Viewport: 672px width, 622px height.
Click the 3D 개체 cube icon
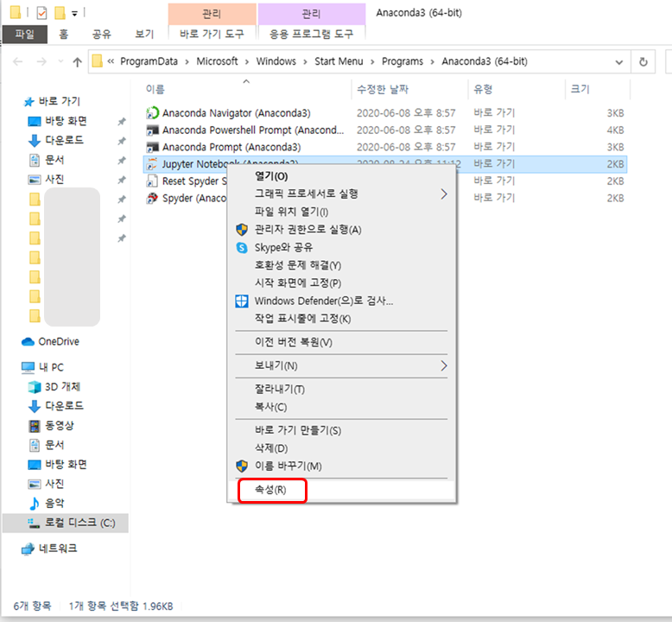pyautogui.click(x=35, y=387)
